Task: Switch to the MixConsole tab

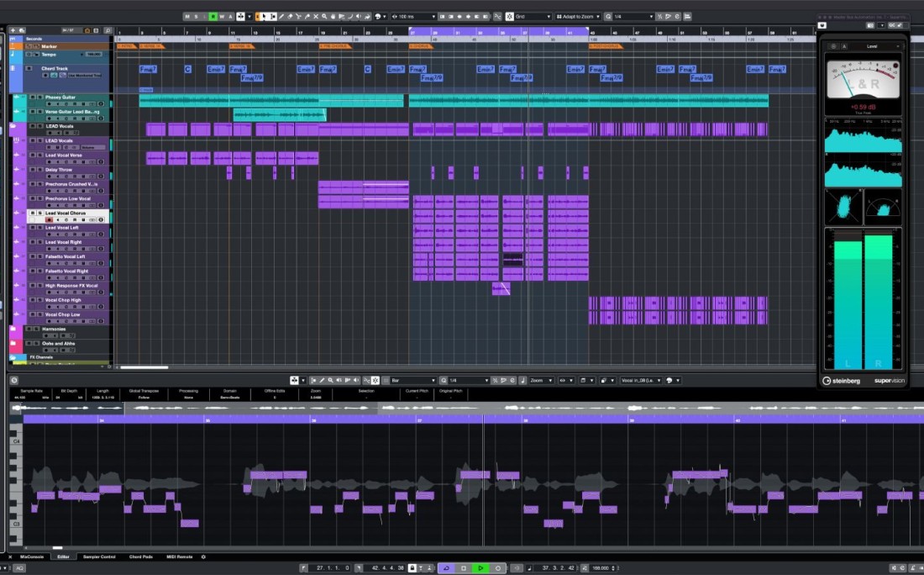Action: click(x=32, y=556)
